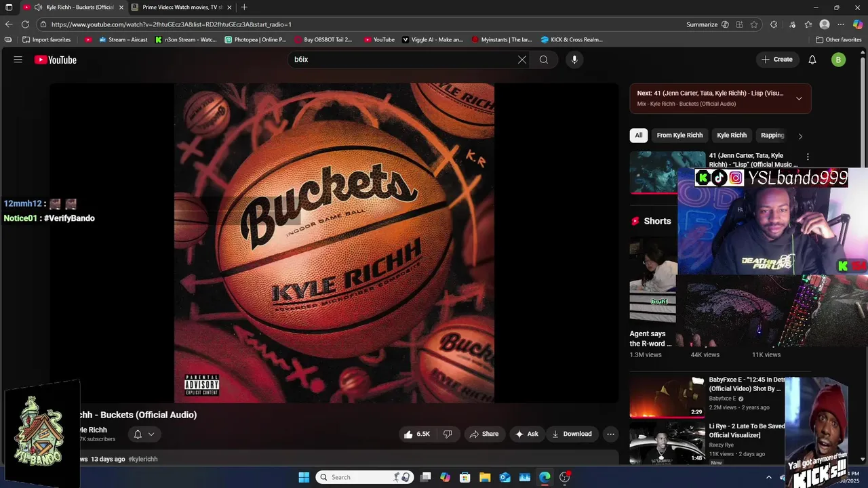Select the Rapping filter chip
The width and height of the screenshot is (868, 488).
[x=772, y=135]
